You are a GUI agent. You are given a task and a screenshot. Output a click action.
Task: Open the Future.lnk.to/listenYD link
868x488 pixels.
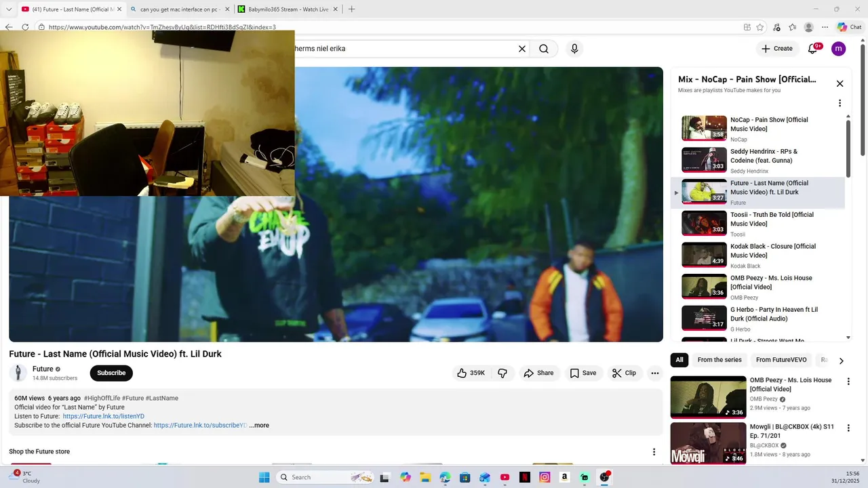point(104,416)
